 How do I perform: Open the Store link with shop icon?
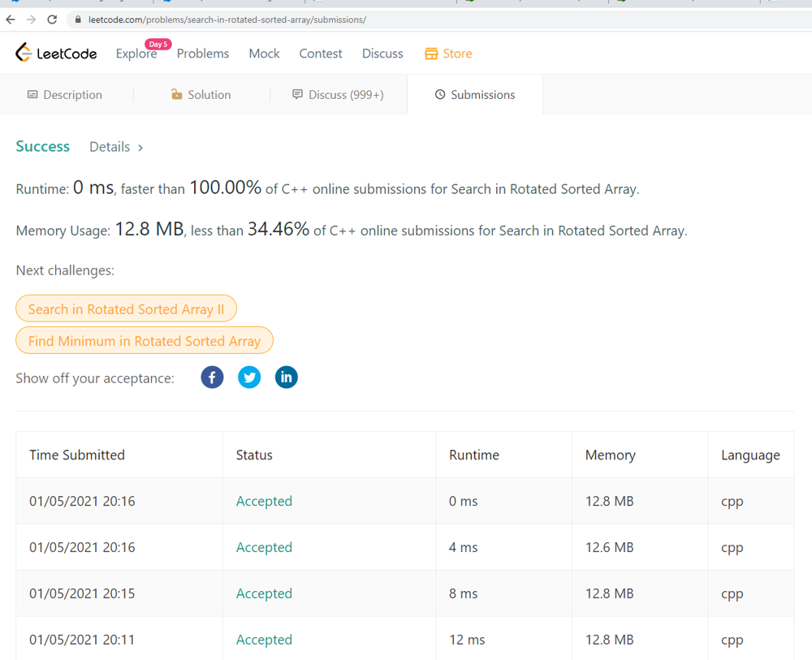click(x=448, y=54)
